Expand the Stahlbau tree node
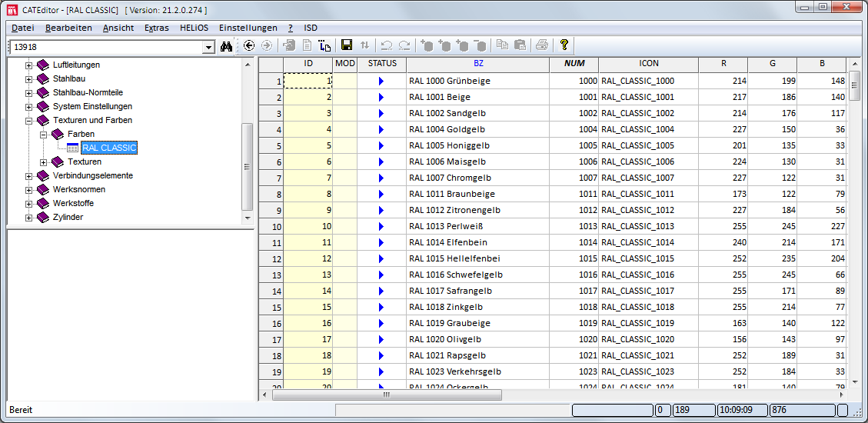This screenshot has width=868, height=423. tap(29, 78)
